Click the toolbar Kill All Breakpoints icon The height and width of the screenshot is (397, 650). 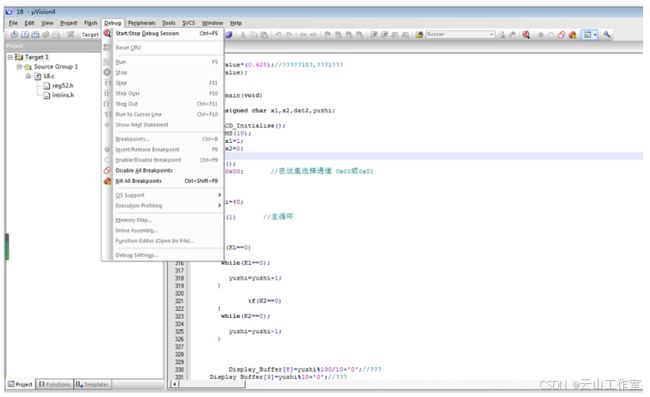point(572,35)
